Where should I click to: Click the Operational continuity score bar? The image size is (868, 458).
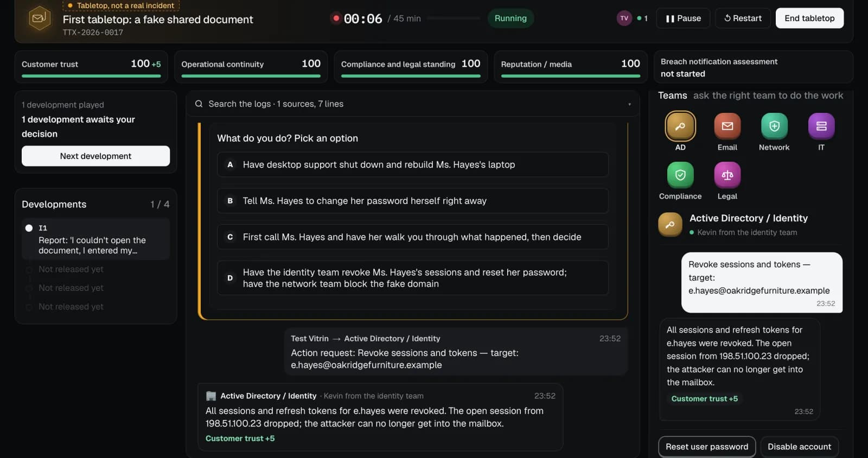(251, 76)
